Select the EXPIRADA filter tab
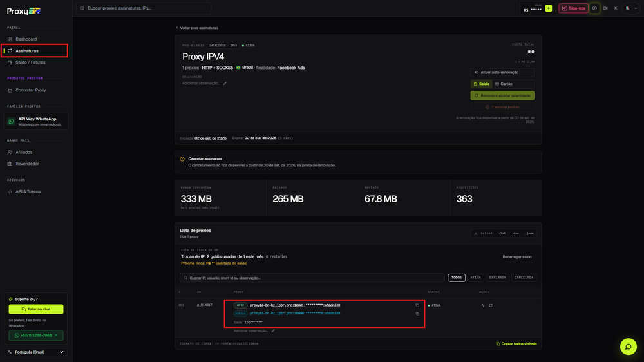This screenshot has height=362, width=644. [x=497, y=278]
